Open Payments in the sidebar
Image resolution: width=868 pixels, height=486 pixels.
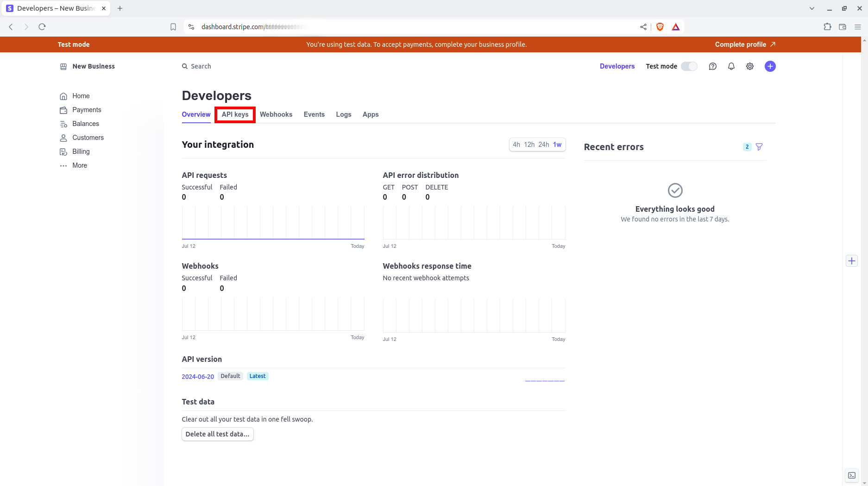coord(80,110)
